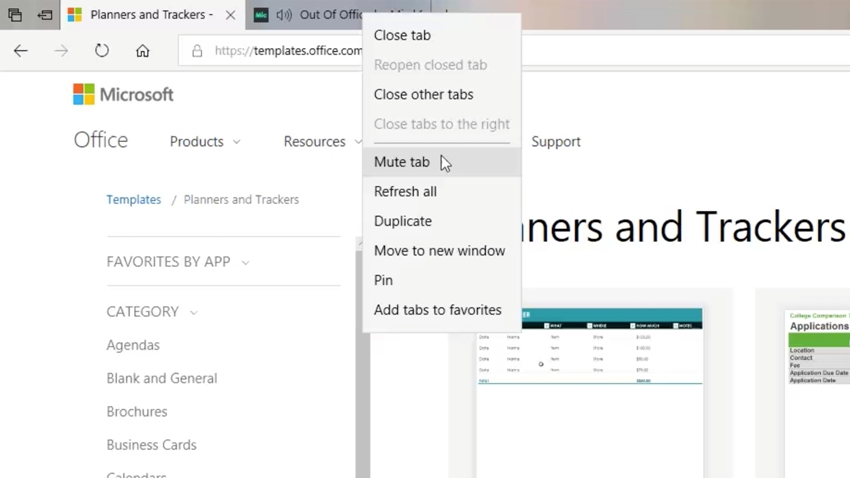850x478 pixels.
Task: Go back with the back arrow
Action: pos(21,51)
